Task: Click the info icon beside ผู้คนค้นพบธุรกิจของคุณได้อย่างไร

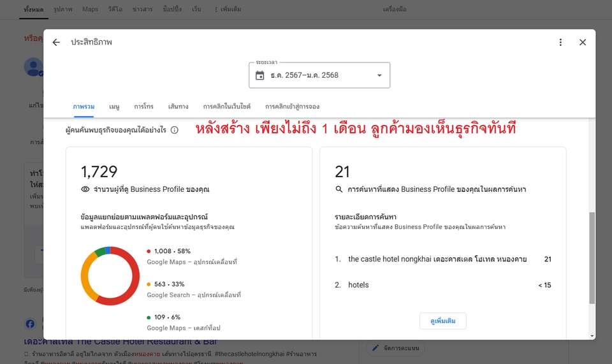Action: [175, 130]
